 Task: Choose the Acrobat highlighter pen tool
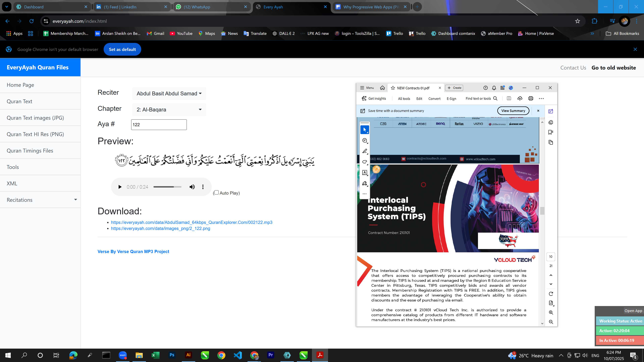click(x=365, y=151)
